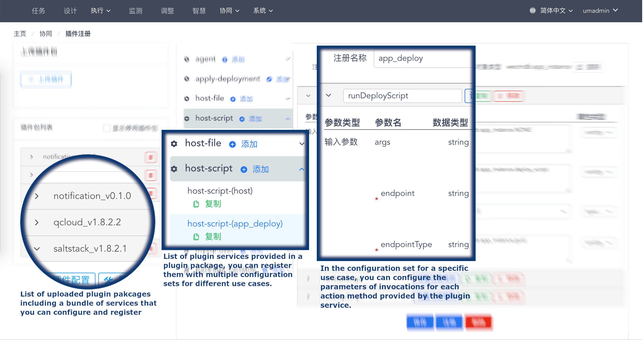Collapse the saltstack_v1.8.2.1 plugin package
The image size is (644, 340).
point(37,249)
